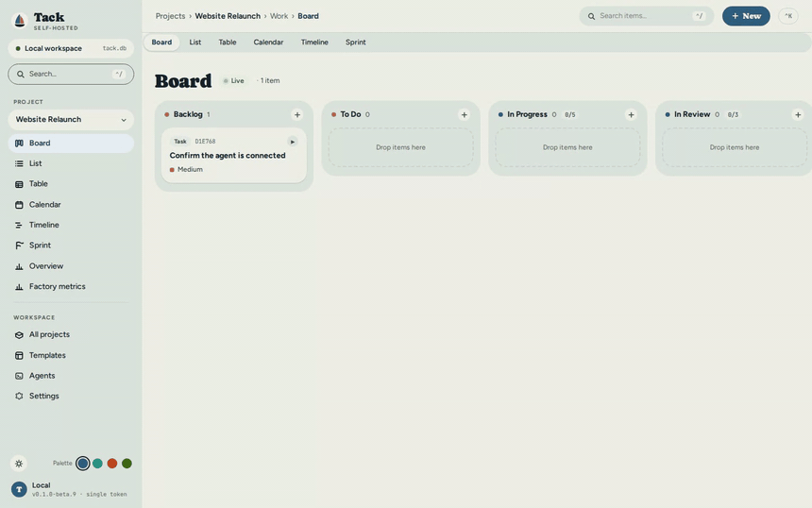Add item to In Review column
This screenshot has height=508, width=812.
[798, 115]
